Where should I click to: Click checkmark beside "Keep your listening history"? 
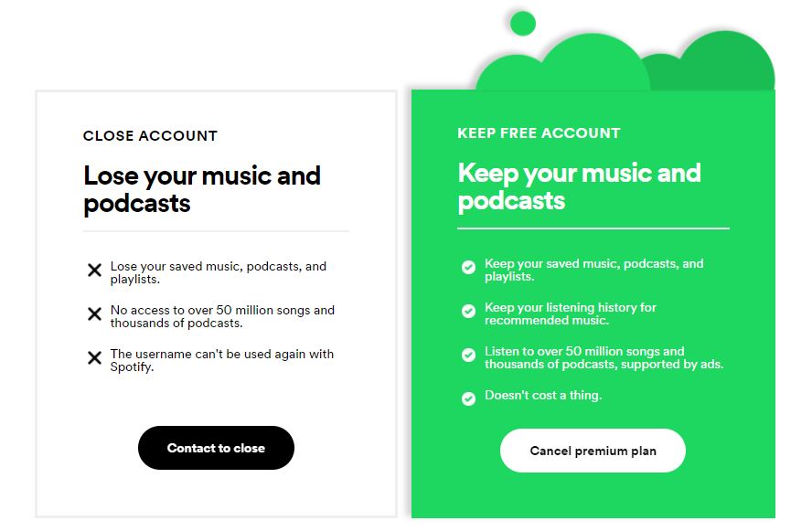(x=468, y=312)
